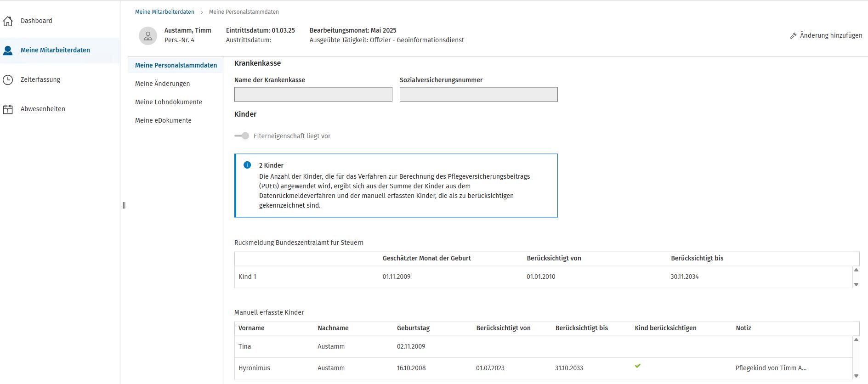The width and height of the screenshot is (868, 384).
Task: Go to Dashboard in the sidebar
Action: point(36,21)
